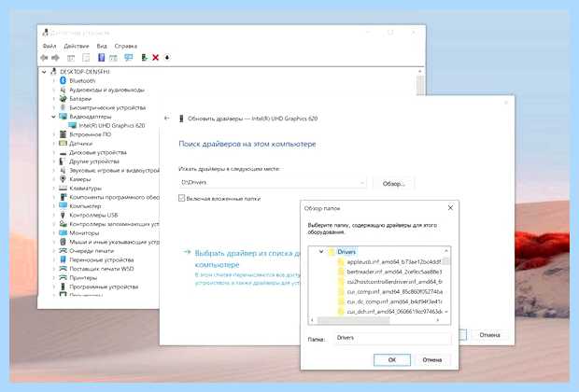The image size is (579, 392).
Task: Select the Drivers folder in browse tree
Action: tap(346, 252)
